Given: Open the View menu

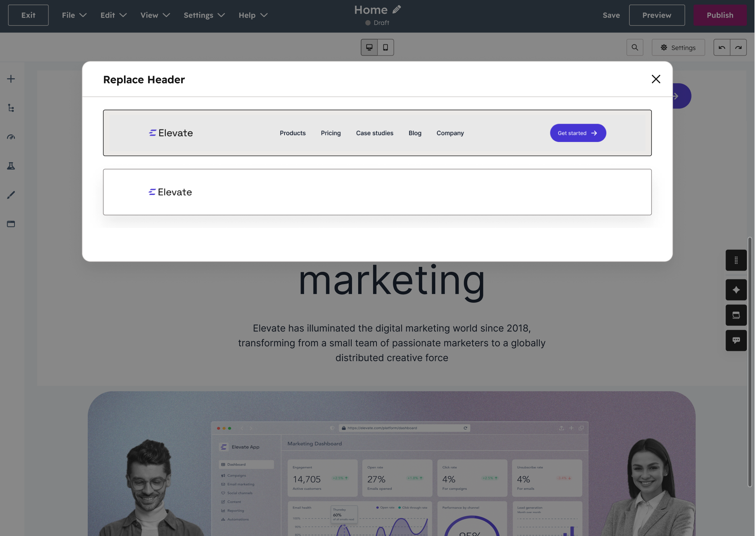Looking at the screenshot, I should (155, 15).
